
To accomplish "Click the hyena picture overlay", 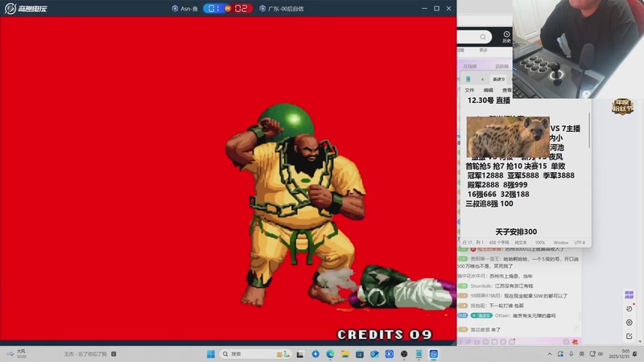I will tap(508, 137).
